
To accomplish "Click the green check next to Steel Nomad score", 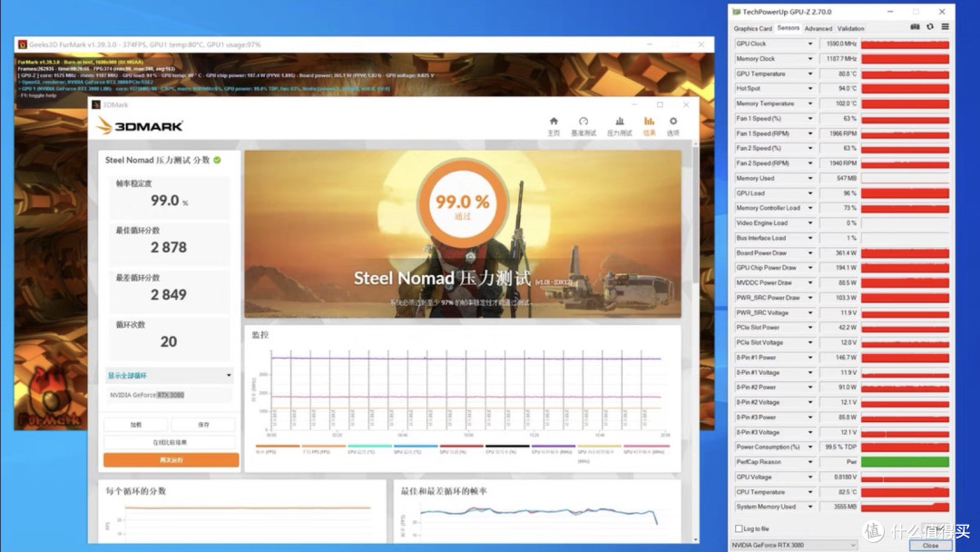I will [x=218, y=160].
